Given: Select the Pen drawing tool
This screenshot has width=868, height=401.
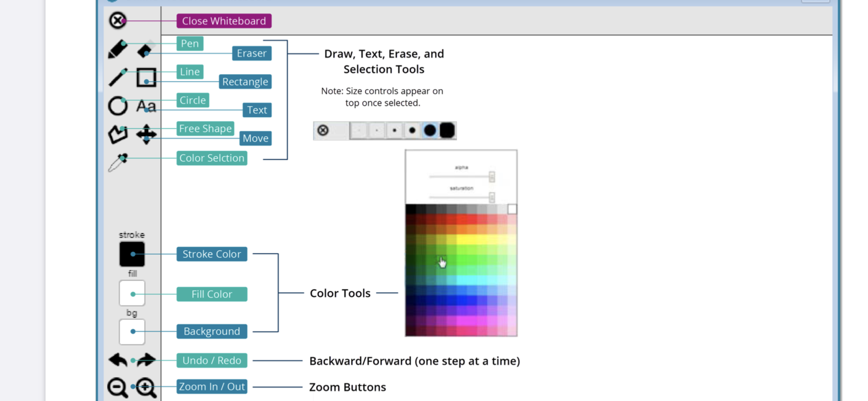Looking at the screenshot, I should point(117,49).
